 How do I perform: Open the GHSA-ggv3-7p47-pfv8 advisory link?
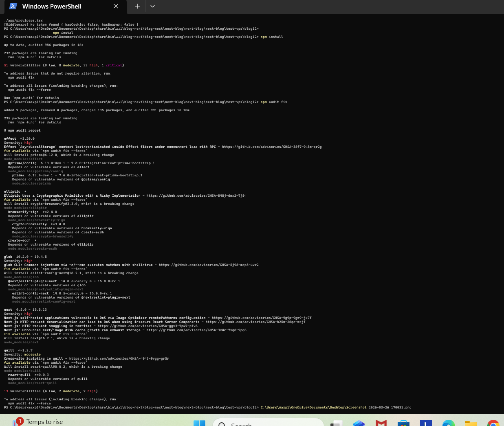147,326
